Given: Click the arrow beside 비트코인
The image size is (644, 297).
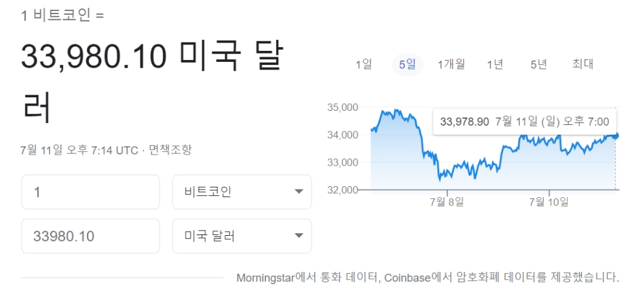Looking at the screenshot, I should point(299,192).
